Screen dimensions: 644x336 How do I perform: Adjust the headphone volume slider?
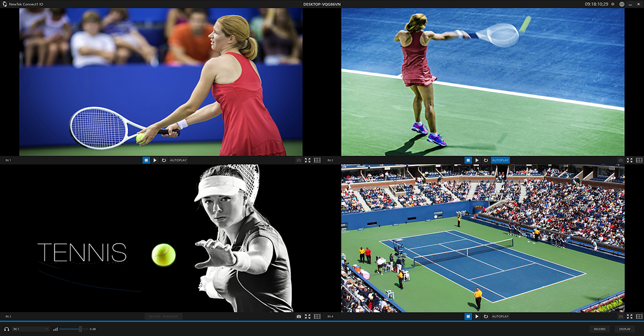click(80, 329)
